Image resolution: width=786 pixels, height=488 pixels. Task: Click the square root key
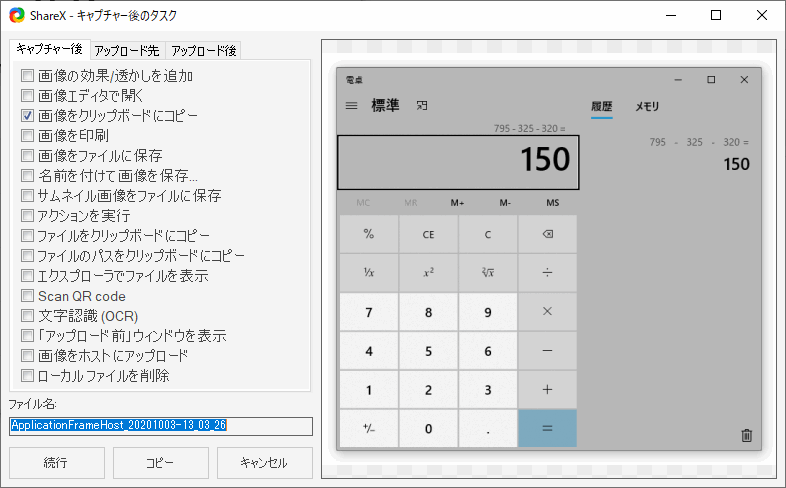tap(488, 273)
